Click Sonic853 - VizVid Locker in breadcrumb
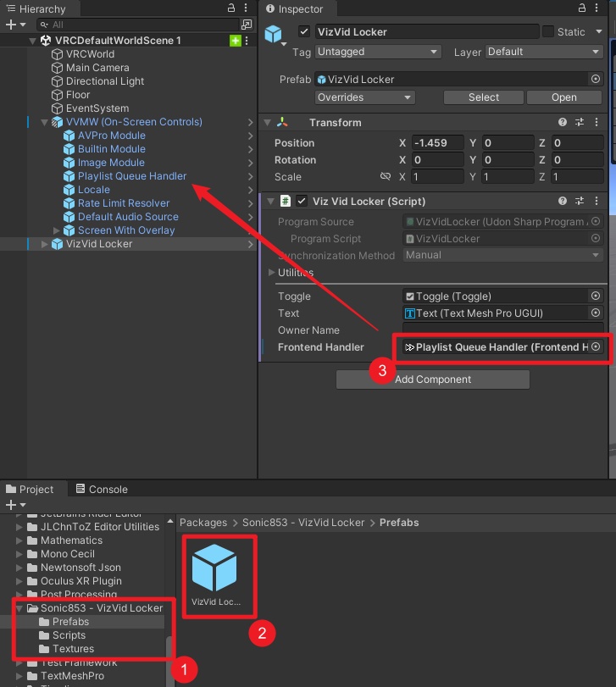The width and height of the screenshot is (616, 687). [303, 523]
